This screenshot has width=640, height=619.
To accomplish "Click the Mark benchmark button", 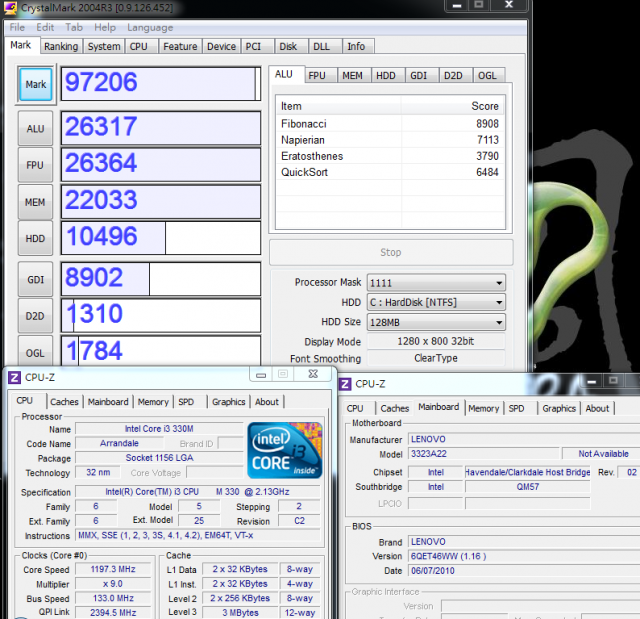I will click(x=36, y=84).
